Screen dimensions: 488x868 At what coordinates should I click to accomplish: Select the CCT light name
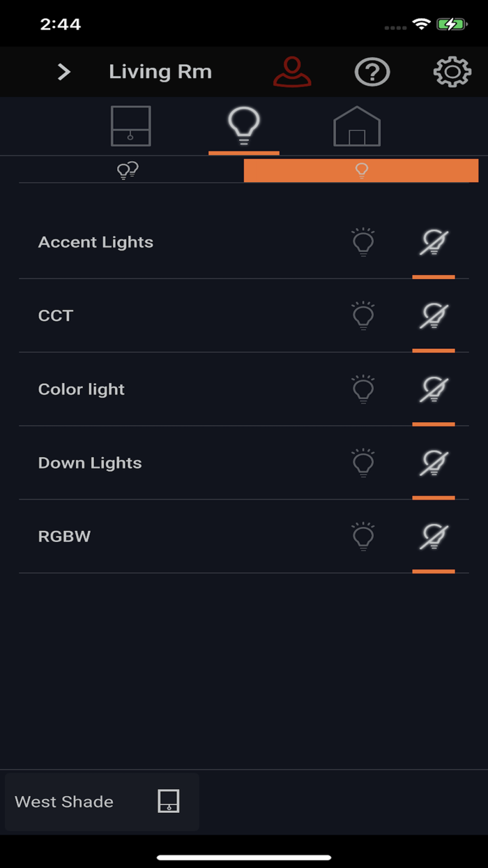pos(55,315)
